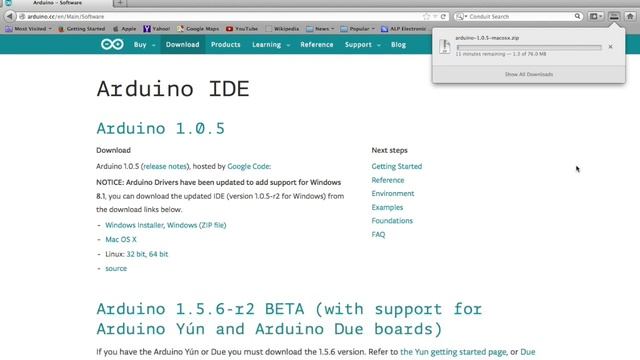Open the Examples link
Image resolution: width=640 pixels, height=360 pixels.
coord(387,207)
